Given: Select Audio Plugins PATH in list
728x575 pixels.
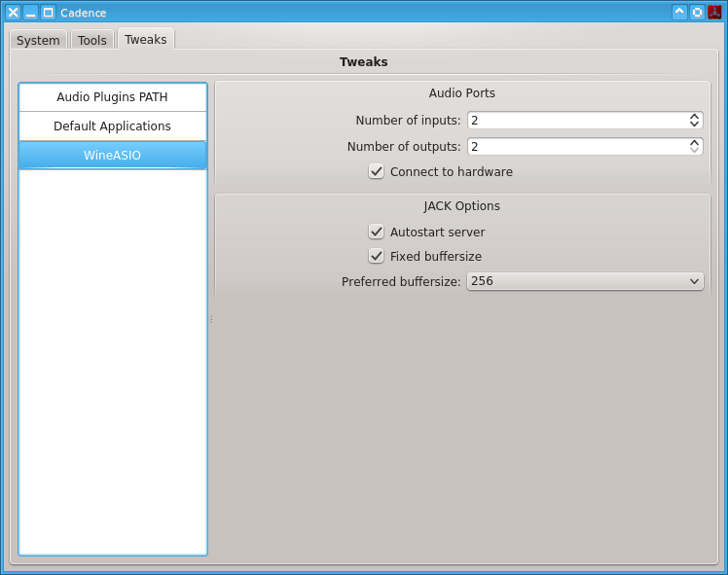Looking at the screenshot, I should tap(112, 97).
